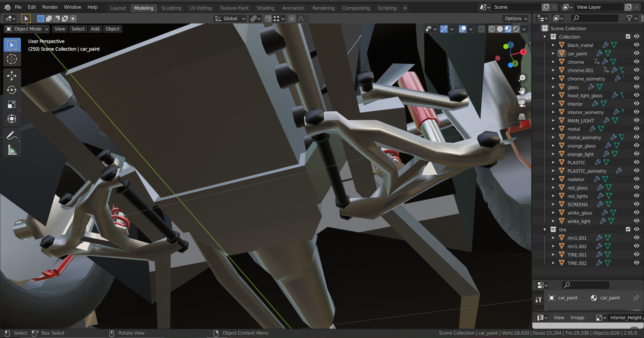Uncheck the tire collection checkbox

tap(628, 229)
